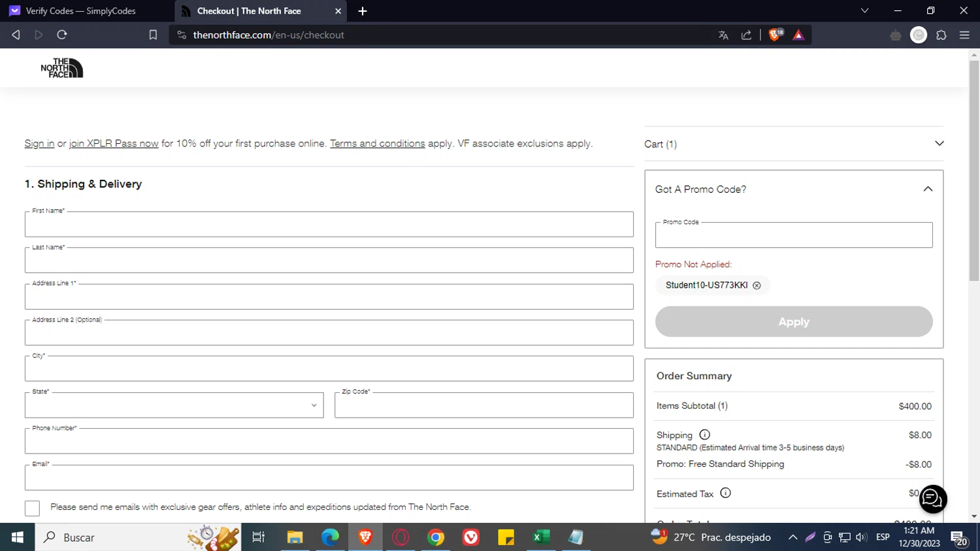Open the extensions puzzle icon
The image size is (980, 551).
[x=941, y=35]
